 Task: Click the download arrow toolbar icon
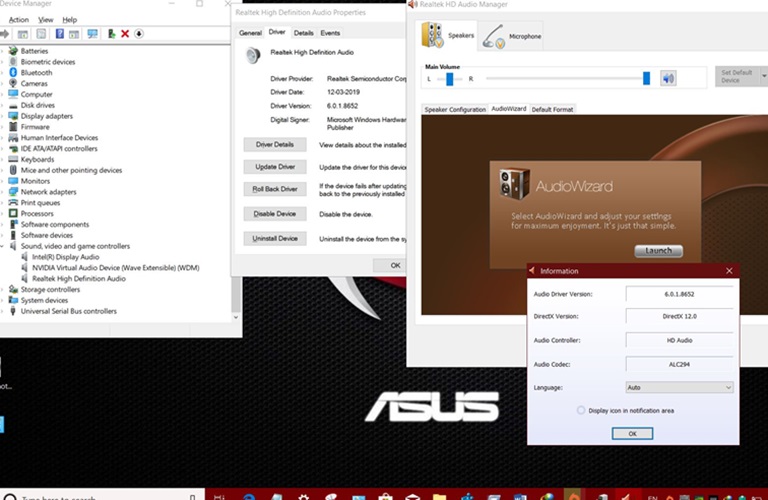139,34
